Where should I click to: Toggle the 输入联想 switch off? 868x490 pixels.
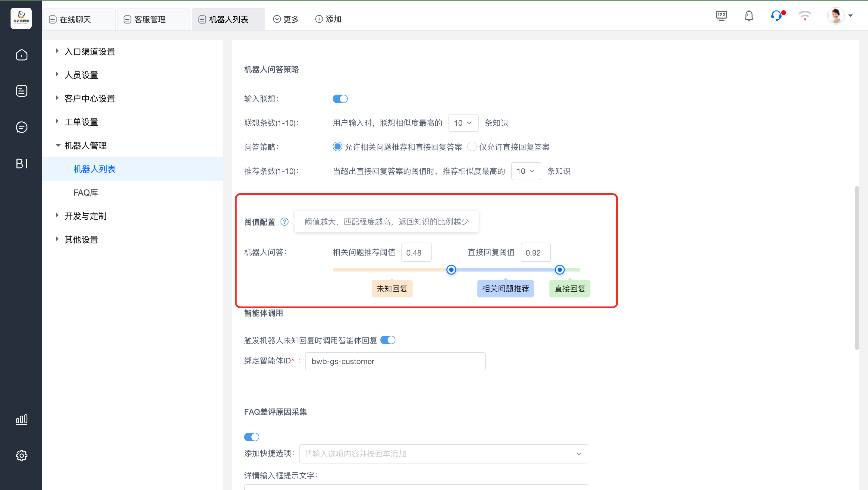[340, 99]
